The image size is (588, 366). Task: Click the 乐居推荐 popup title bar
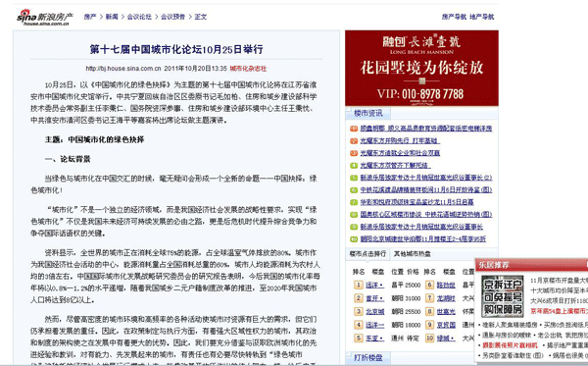531,265
